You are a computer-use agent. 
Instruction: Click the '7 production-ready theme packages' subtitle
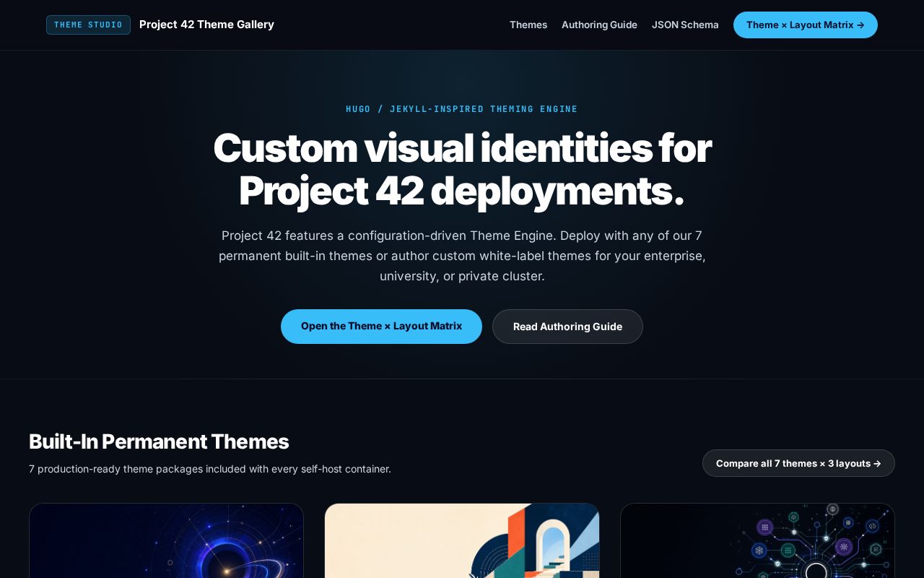(210, 469)
